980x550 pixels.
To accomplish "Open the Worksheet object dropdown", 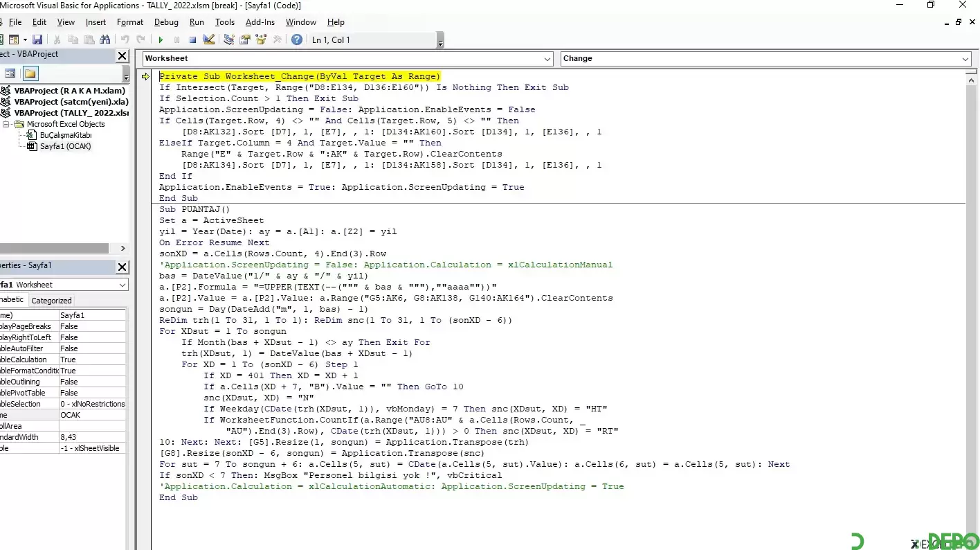I will click(x=547, y=59).
